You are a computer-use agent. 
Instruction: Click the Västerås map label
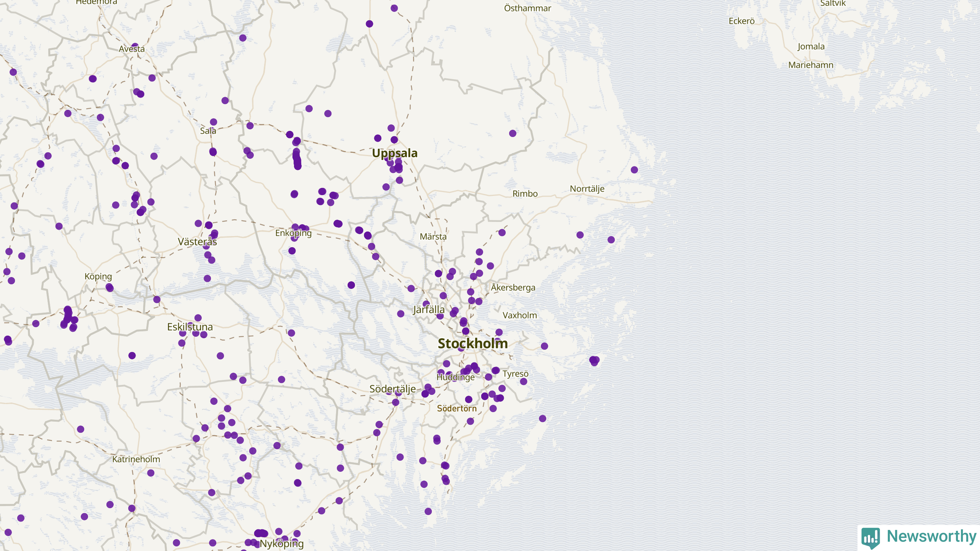(x=197, y=242)
